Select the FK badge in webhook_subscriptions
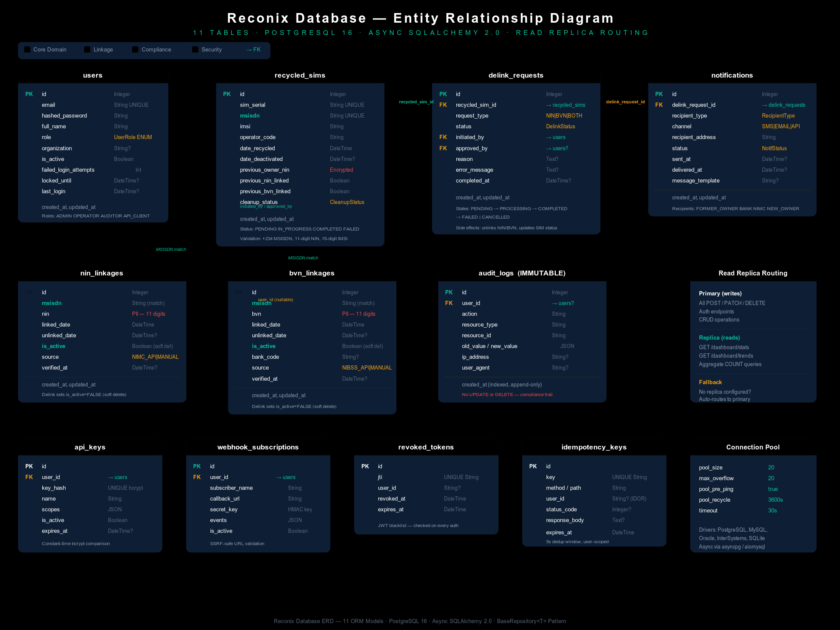The height and width of the screenshot is (630, 840). [x=197, y=477]
